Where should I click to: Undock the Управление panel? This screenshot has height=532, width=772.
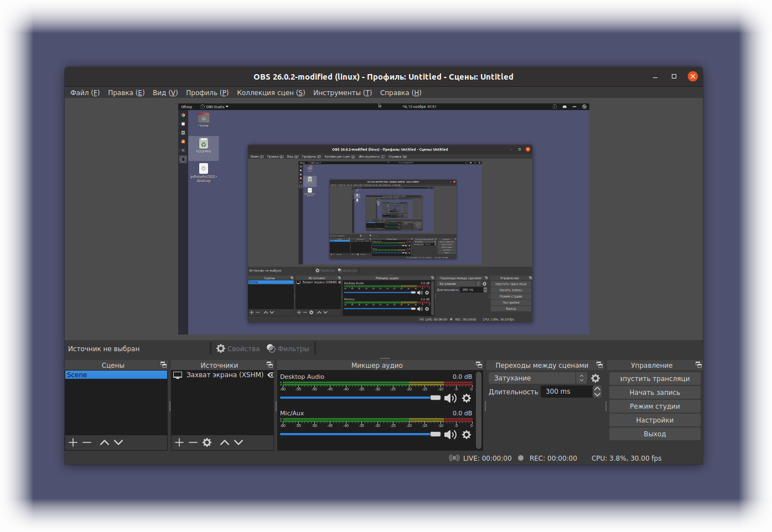[x=698, y=365]
